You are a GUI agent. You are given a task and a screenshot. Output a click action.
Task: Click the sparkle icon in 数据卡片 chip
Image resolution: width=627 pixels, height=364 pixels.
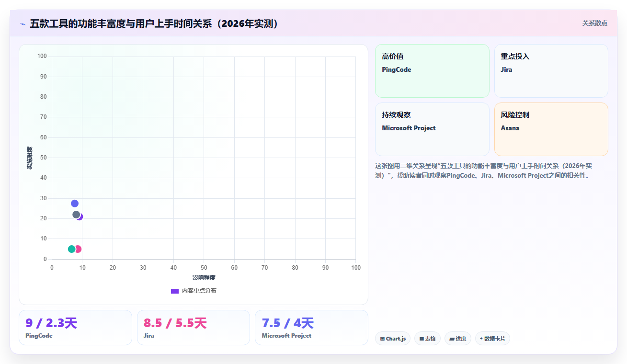[481, 339]
